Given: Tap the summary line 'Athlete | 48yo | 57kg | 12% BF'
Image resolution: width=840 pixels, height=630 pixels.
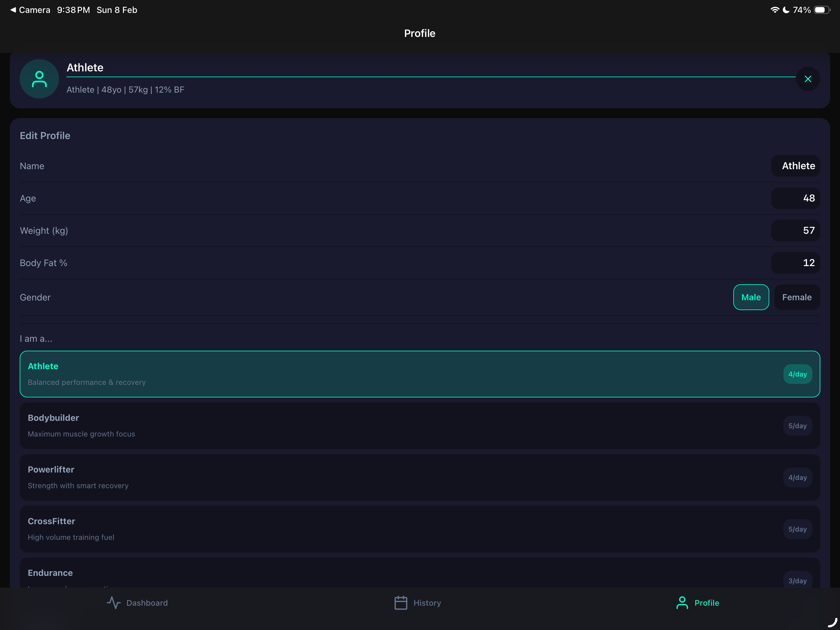Looking at the screenshot, I should tap(125, 90).
